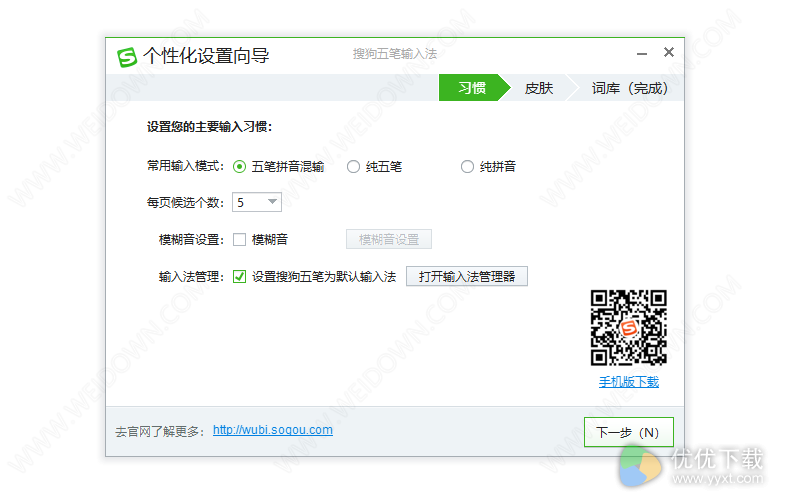Enable the 模糊音 checkbox
Image resolution: width=790 pixels, height=500 pixels.
[x=239, y=239]
